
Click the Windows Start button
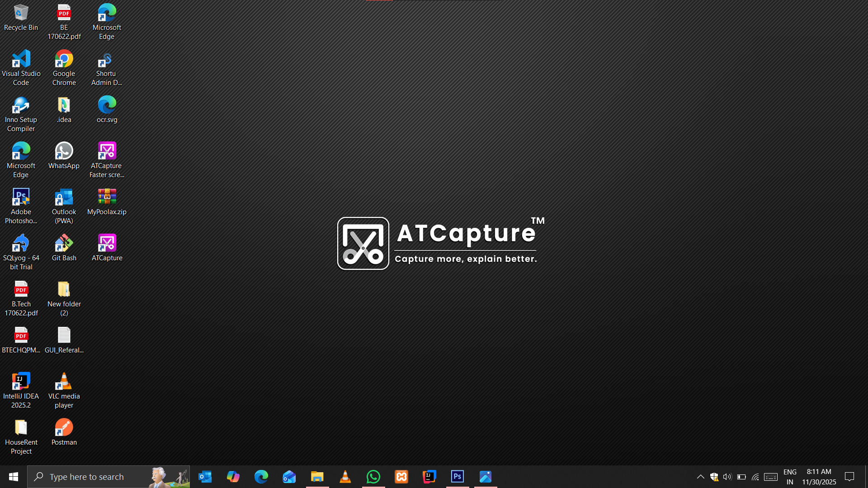click(x=14, y=477)
